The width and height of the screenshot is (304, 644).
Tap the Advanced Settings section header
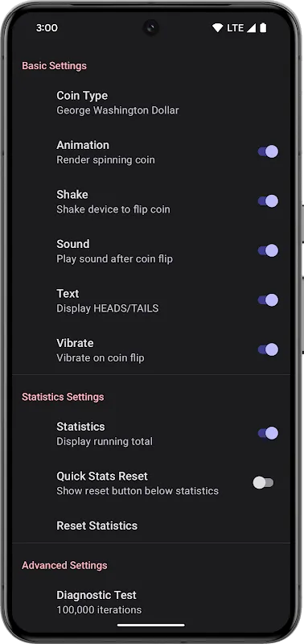point(64,565)
